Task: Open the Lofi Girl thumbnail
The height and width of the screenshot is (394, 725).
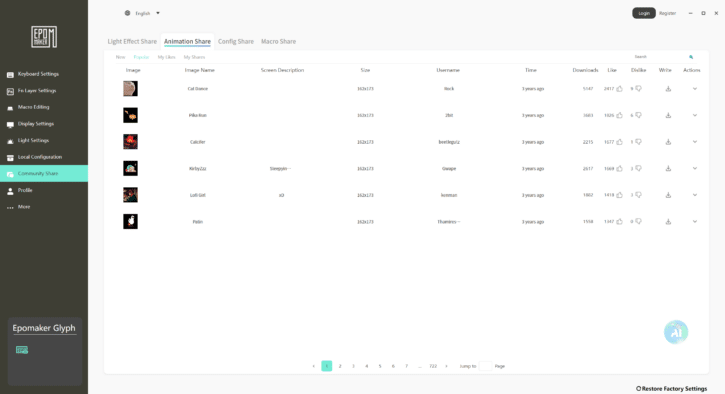Action: click(x=130, y=195)
